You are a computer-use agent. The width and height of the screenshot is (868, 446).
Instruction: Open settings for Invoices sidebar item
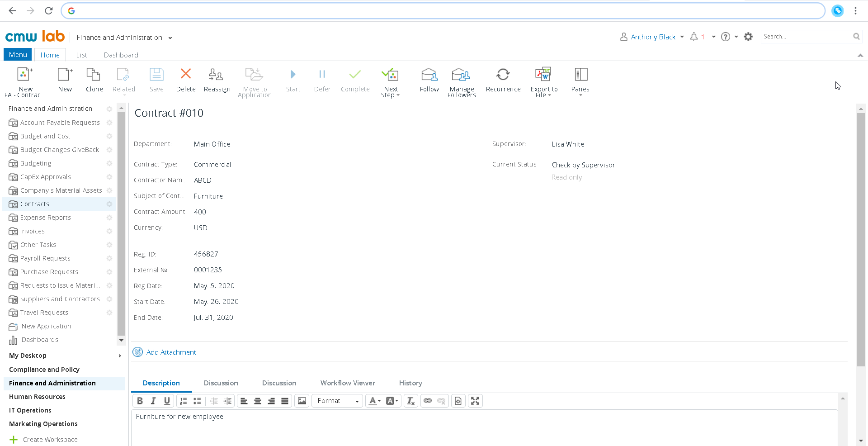pos(109,231)
